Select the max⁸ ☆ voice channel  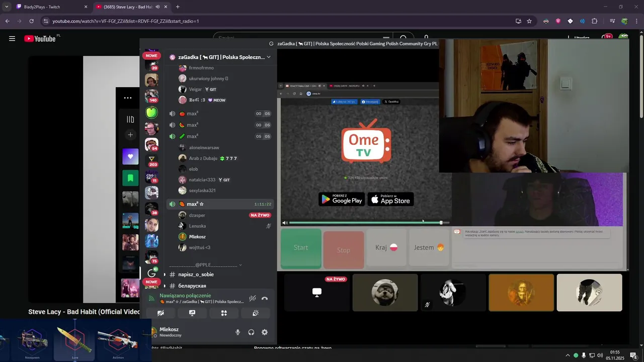click(x=220, y=204)
